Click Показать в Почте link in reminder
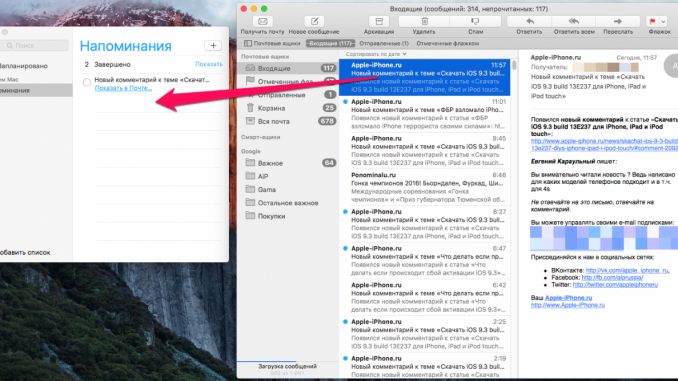The height and width of the screenshot is (381, 678). pos(123,88)
